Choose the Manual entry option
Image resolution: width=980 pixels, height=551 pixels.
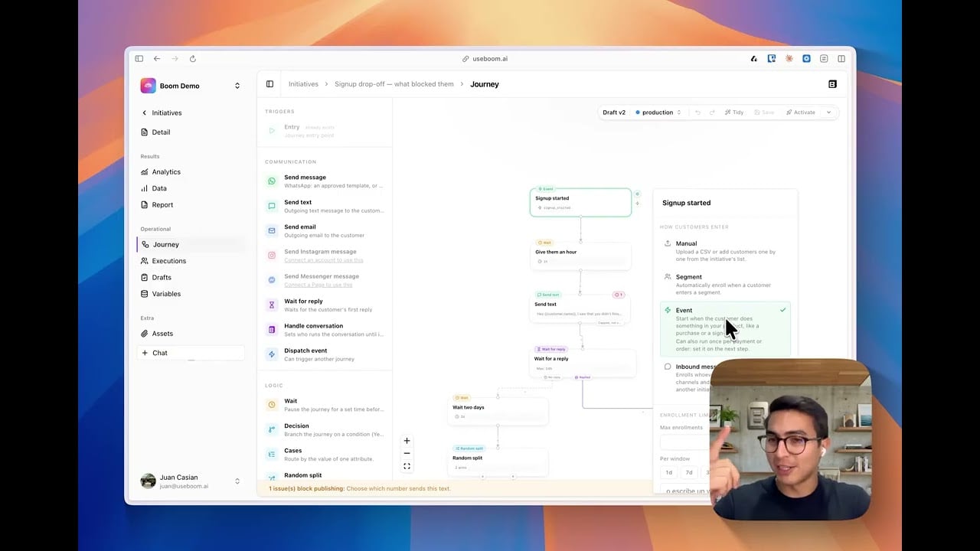725,251
